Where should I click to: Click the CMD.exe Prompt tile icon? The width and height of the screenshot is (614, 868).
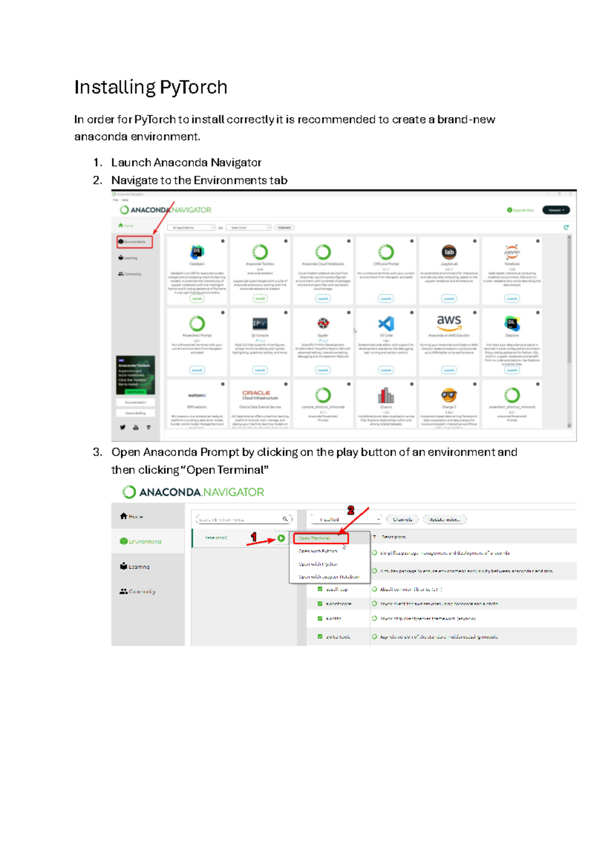click(x=386, y=252)
